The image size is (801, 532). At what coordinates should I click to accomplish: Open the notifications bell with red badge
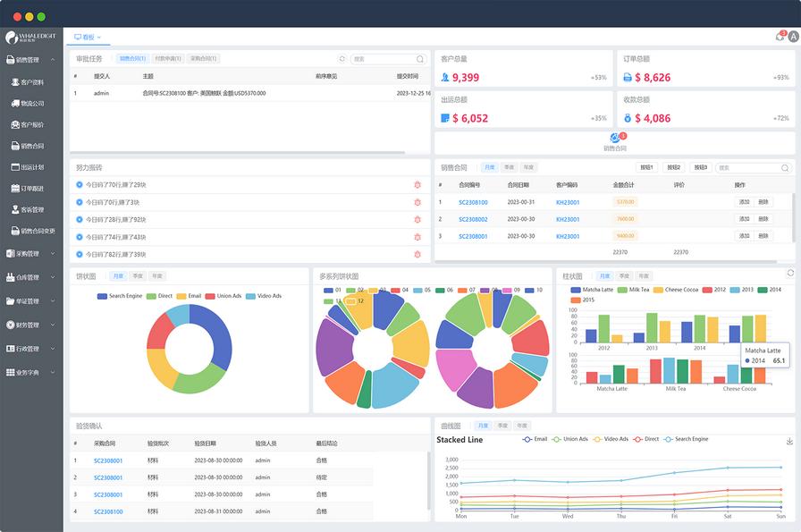780,37
